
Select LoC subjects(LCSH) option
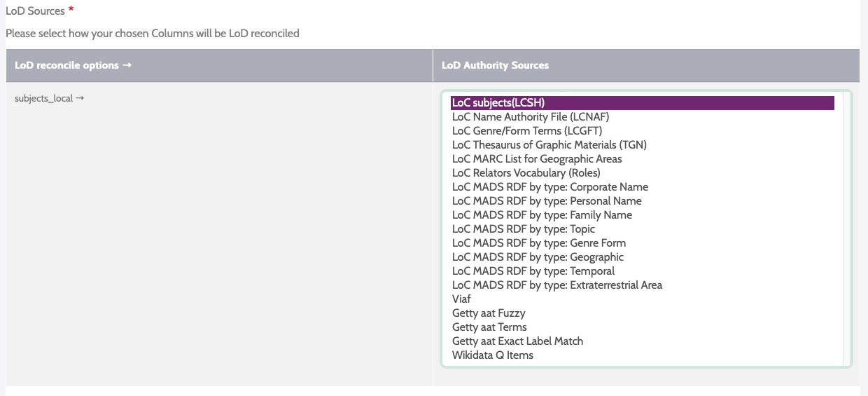pos(498,103)
